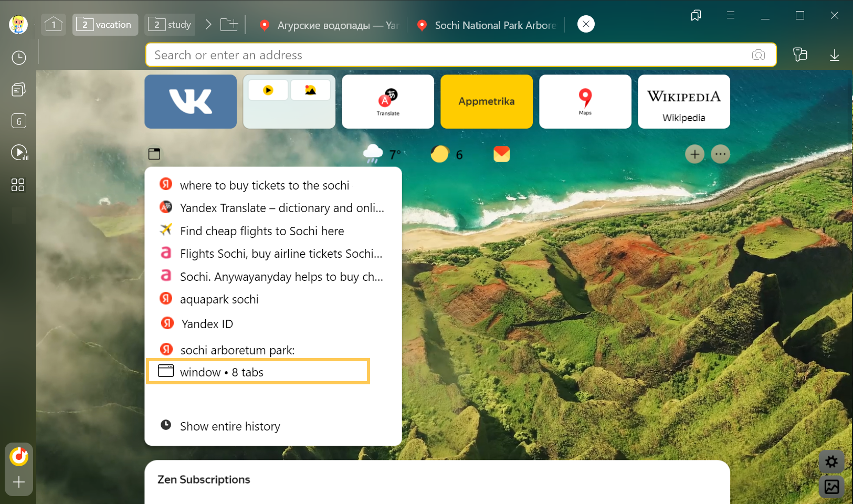Viewport: 853px width, 504px height.
Task: Click the plus icon at sidebar bottom
Action: click(x=19, y=482)
